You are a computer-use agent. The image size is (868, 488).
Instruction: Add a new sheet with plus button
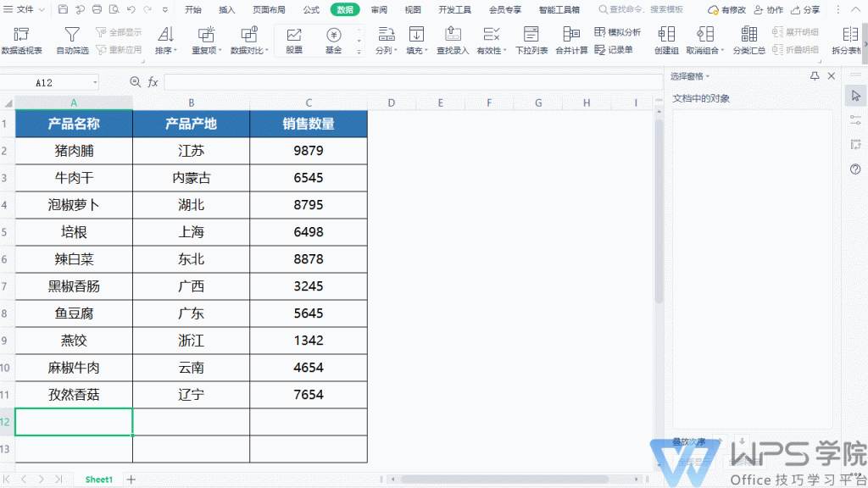131,480
